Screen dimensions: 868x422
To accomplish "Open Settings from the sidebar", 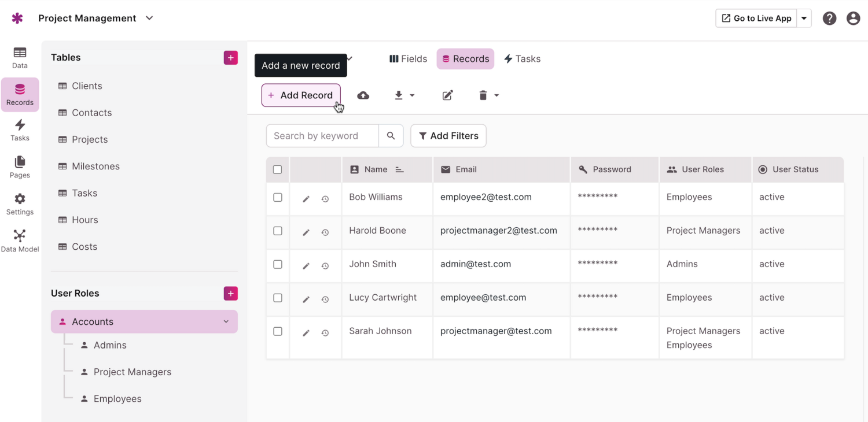I will click(x=19, y=204).
